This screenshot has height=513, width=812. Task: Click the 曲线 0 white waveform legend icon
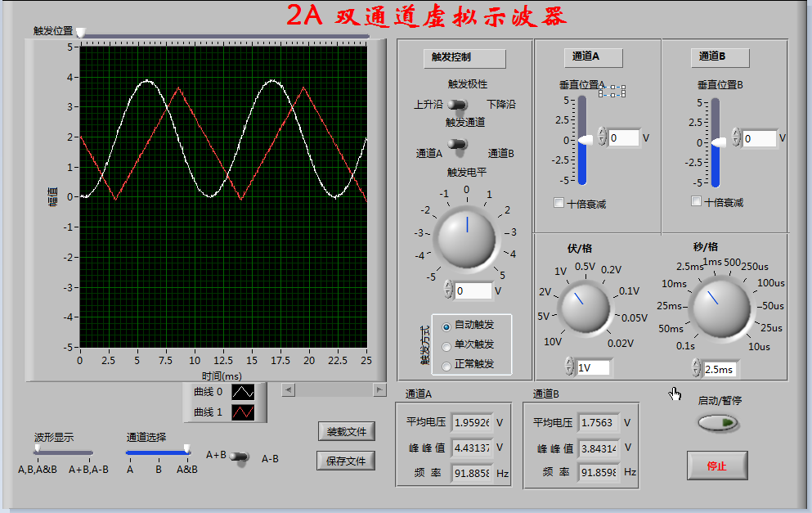(x=243, y=392)
